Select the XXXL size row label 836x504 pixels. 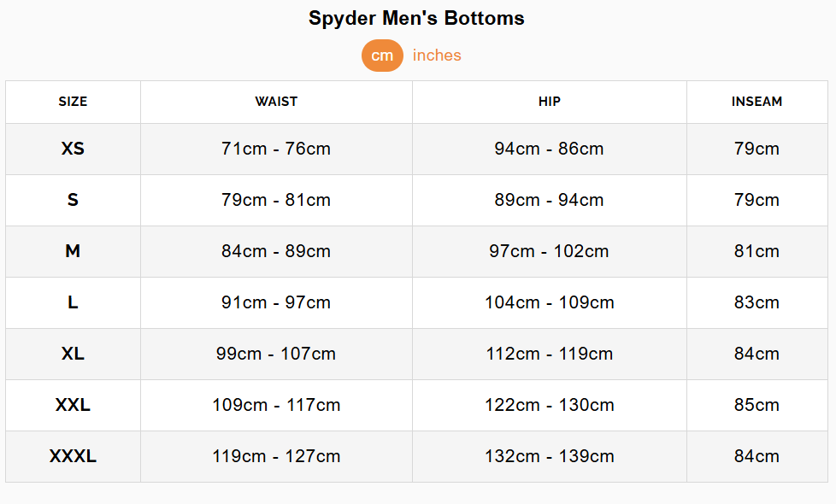[x=73, y=456]
